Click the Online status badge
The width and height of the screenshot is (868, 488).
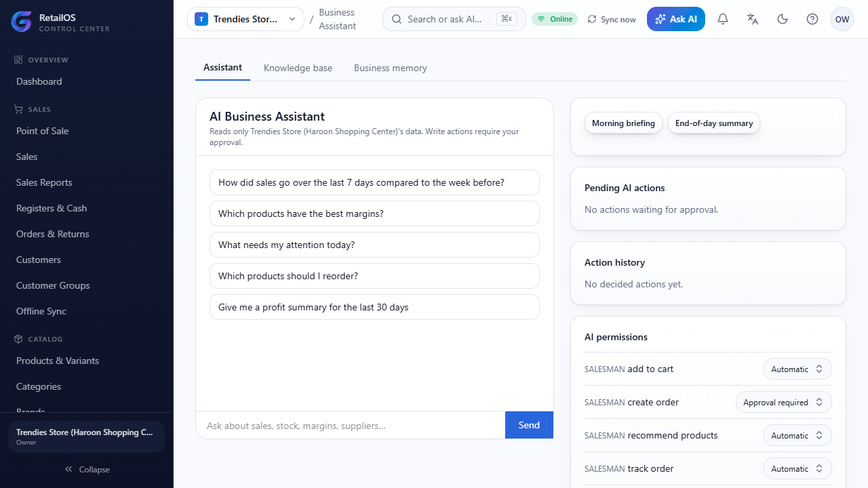coord(555,19)
